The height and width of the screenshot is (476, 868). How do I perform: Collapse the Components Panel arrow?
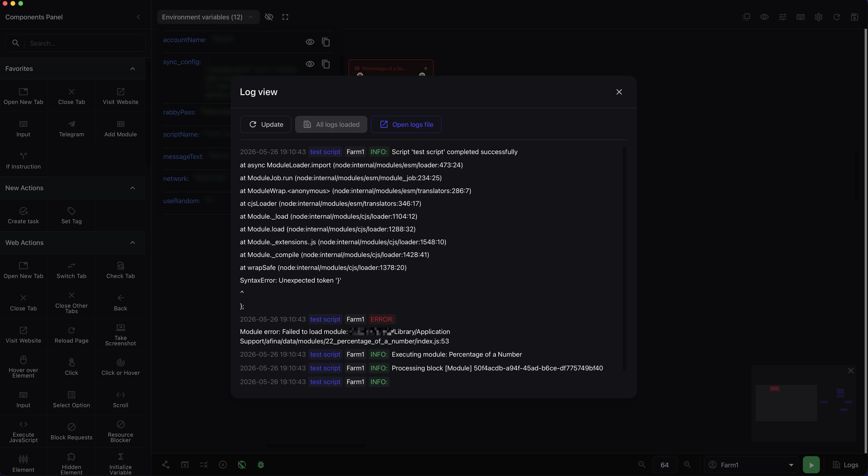(x=139, y=17)
